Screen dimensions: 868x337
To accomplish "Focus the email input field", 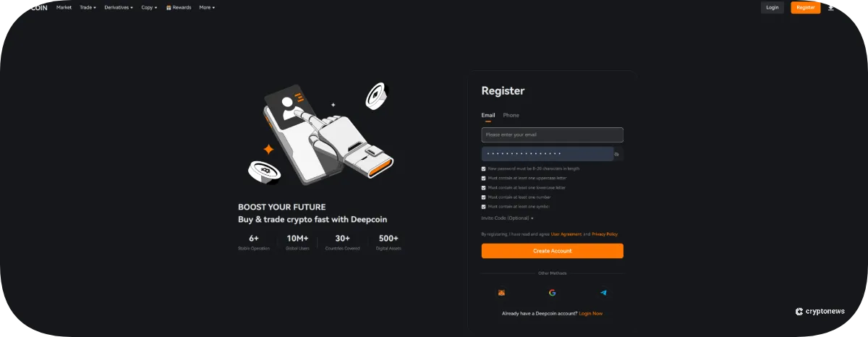I will (x=552, y=135).
